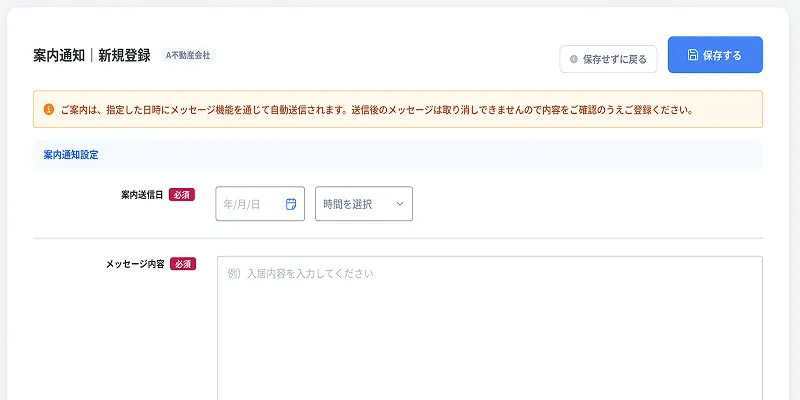Viewport: 800px width, 400px height.
Task: Click the notice text about 自動送信
Action: click(x=378, y=110)
